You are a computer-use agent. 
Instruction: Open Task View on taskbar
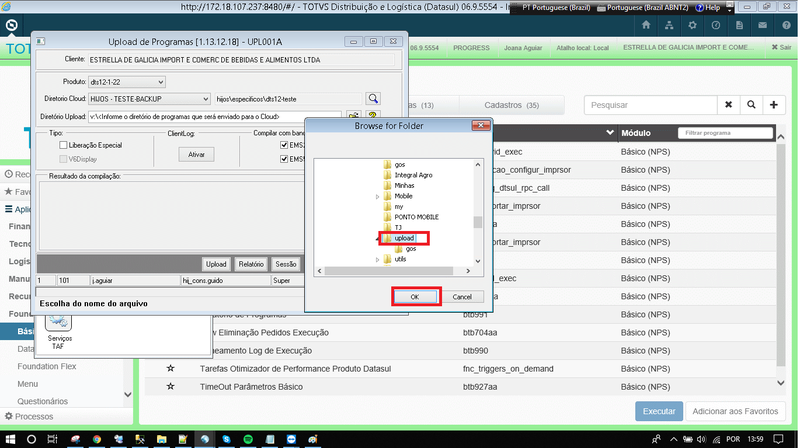point(52,439)
